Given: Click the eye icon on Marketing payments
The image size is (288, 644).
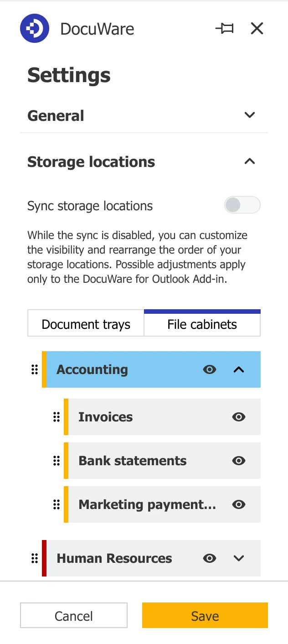Looking at the screenshot, I should (x=239, y=504).
